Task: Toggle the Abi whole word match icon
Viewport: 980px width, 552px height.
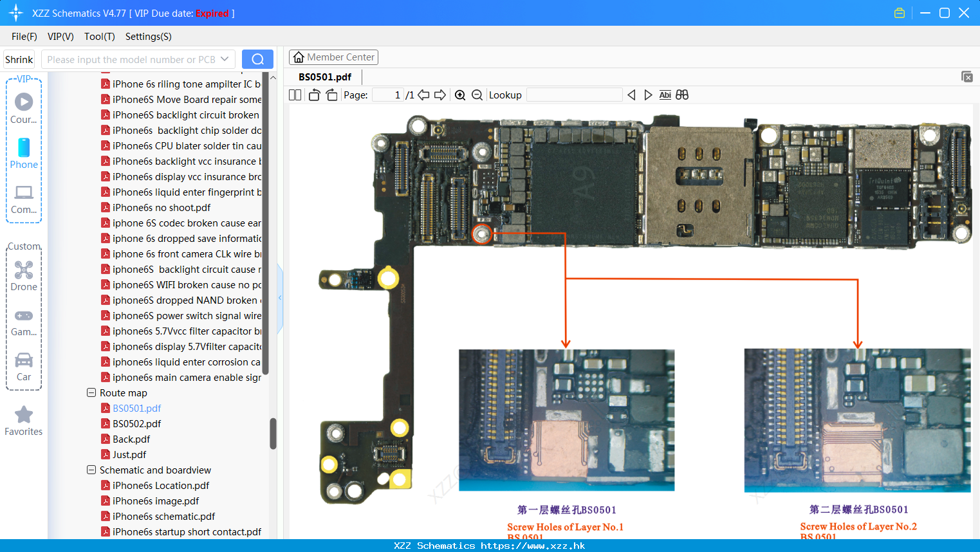Action: click(665, 95)
